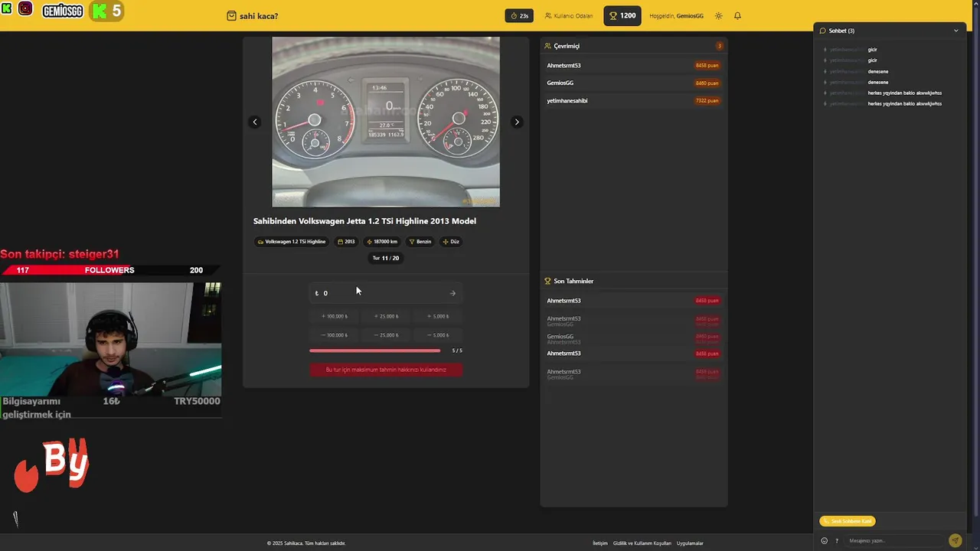980x551 pixels.
Task: Send chat message paper plane button
Action: pos(955,540)
